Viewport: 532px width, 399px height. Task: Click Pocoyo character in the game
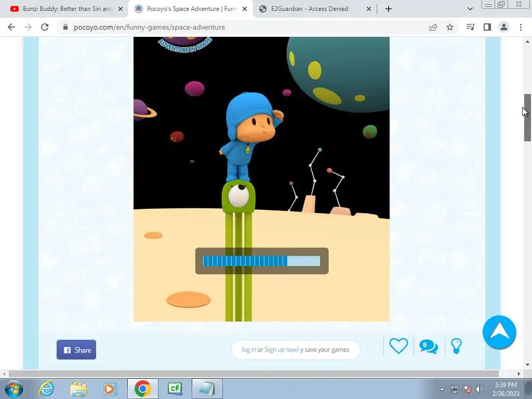coord(250,137)
